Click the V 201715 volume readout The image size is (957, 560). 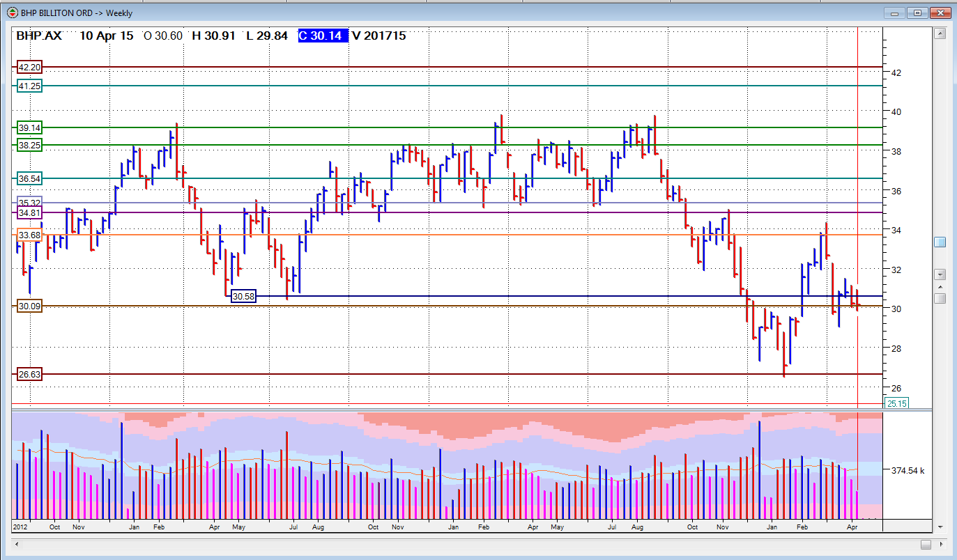tap(379, 36)
